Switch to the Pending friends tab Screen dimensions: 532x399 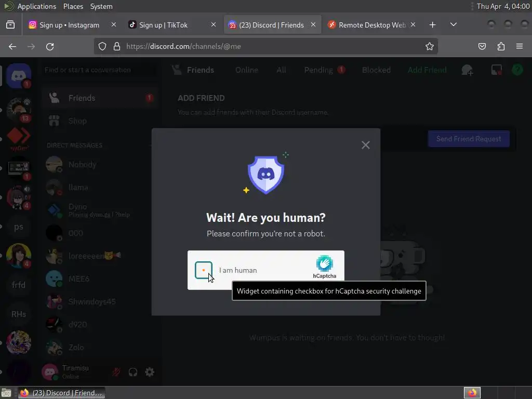(324, 70)
